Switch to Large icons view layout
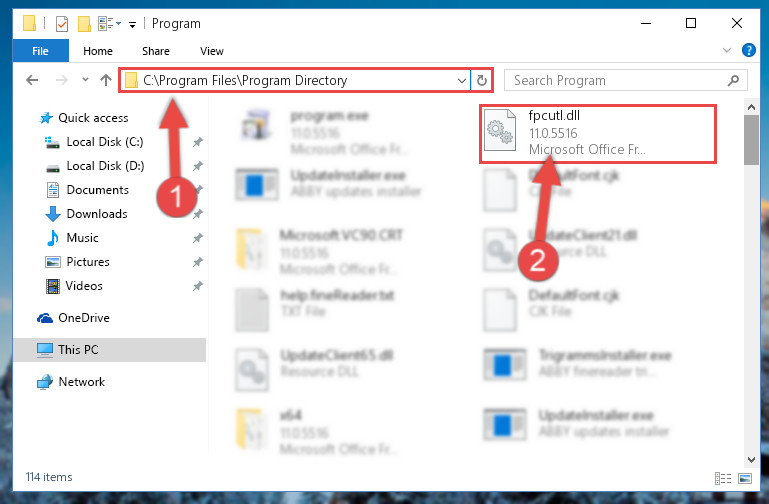This screenshot has width=769, height=504. [744, 478]
